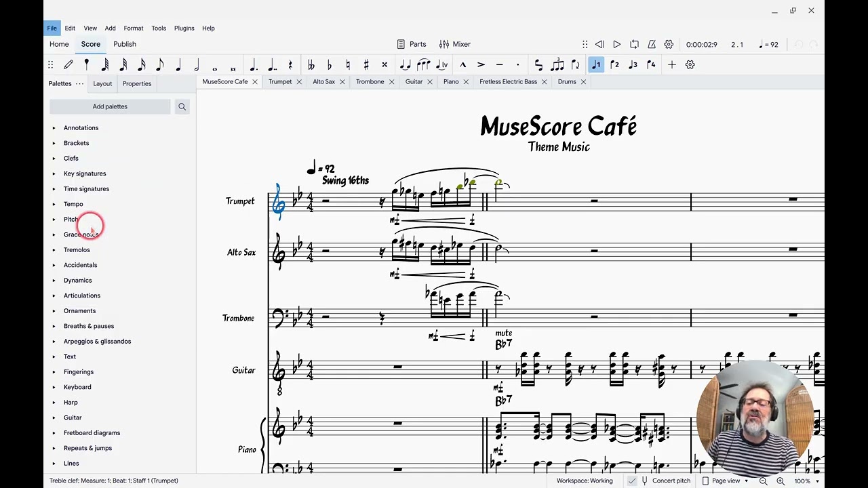This screenshot has height=488, width=868.
Task: Open the Format menu
Action: 134,28
